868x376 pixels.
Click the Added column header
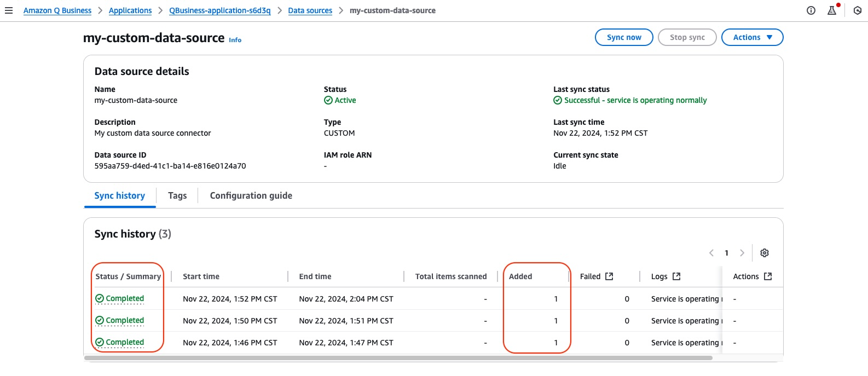[520, 276]
